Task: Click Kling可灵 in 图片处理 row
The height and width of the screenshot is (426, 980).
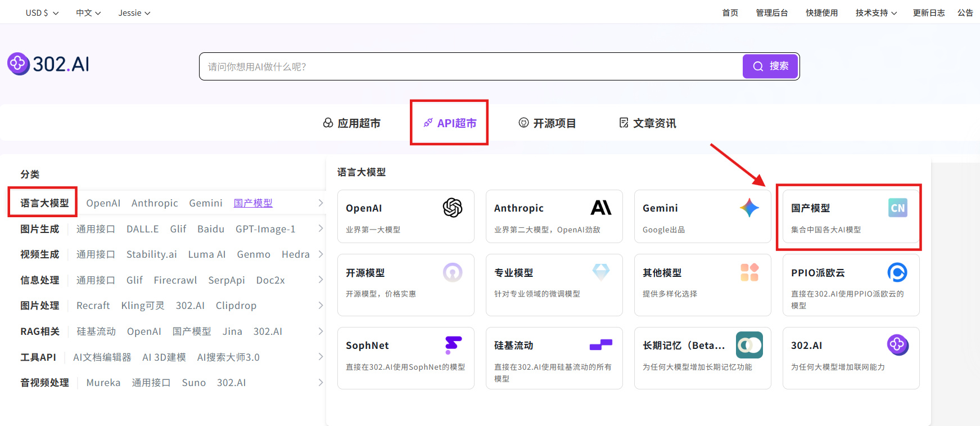Action: tap(143, 306)
